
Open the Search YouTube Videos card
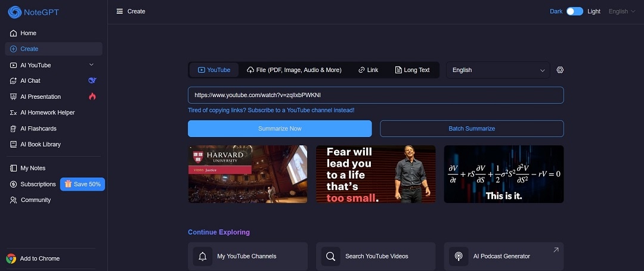point(376,256)
